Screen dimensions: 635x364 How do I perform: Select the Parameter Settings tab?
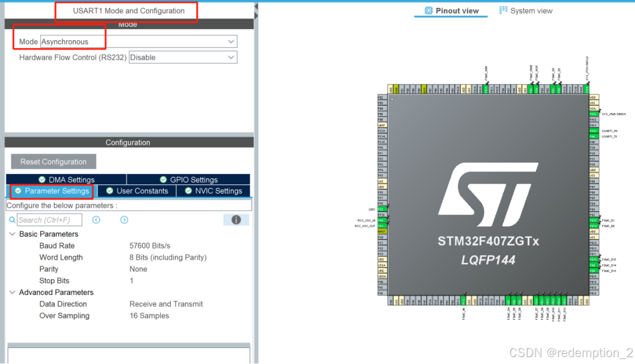[x=52, y=191]
